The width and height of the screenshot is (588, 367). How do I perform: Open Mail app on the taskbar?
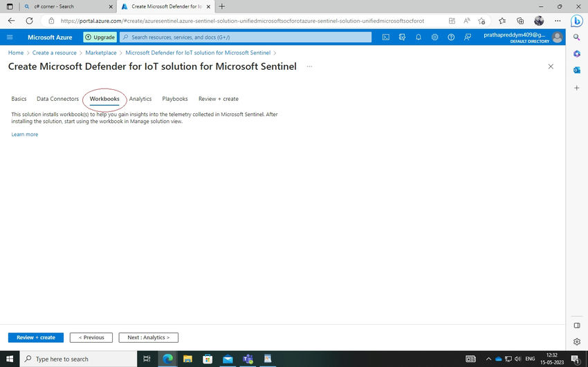[228, 359]
